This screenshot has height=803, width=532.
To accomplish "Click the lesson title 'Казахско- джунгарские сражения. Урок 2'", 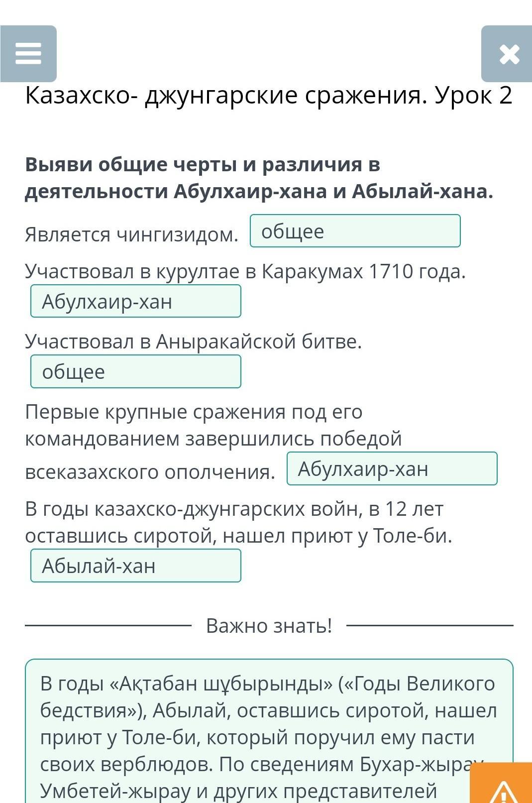I will [269, 95].
